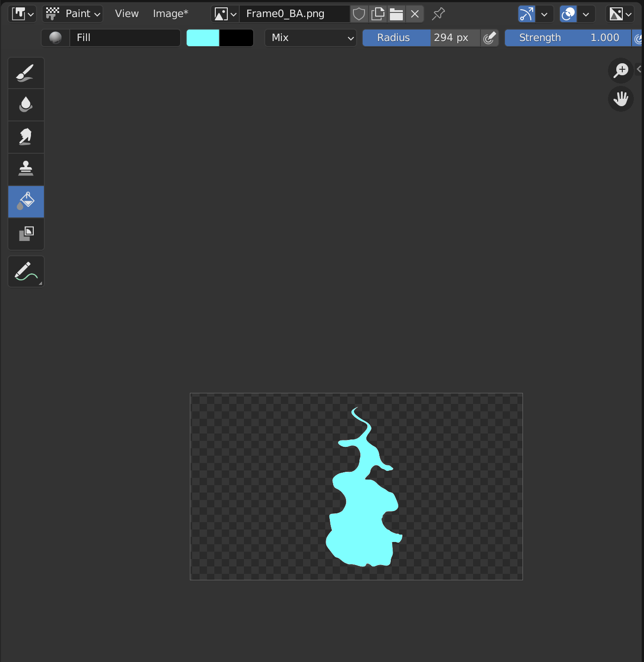644x662 pixels.
Task: Click the zoom magnifier gizmo
Action: point(620,71)
